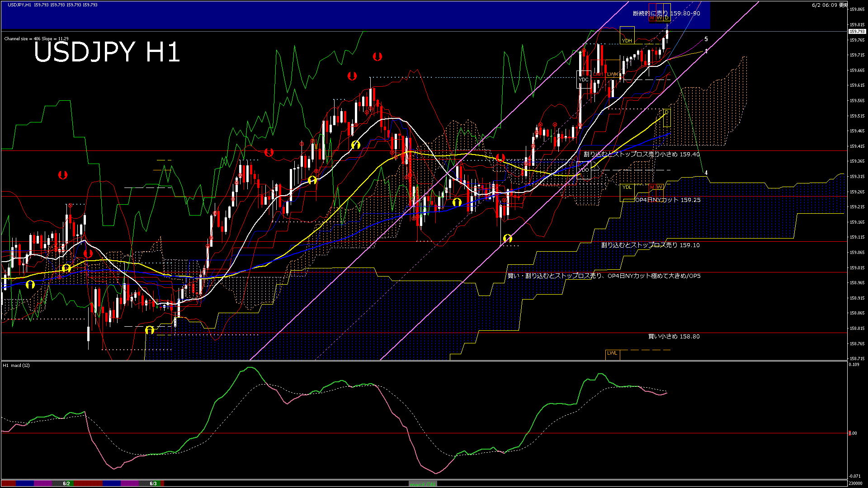Click the 159.515 price axis label

(857, 116)
